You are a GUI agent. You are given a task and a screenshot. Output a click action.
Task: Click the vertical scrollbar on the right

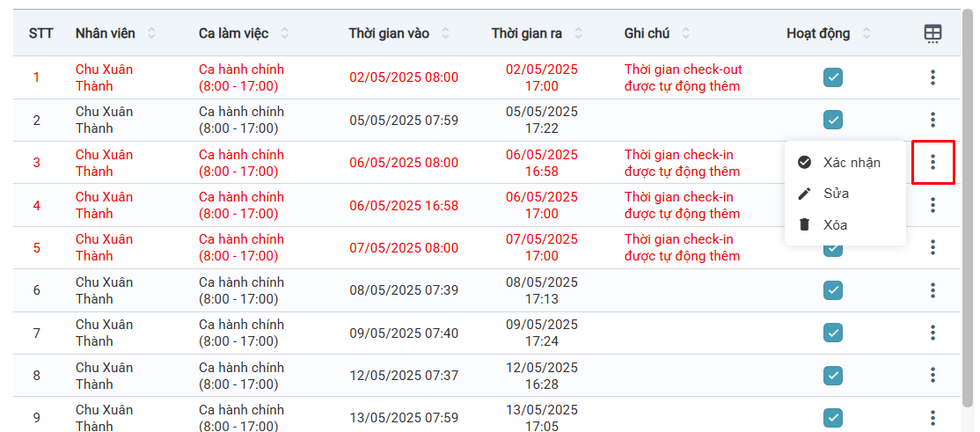[968, 211]
